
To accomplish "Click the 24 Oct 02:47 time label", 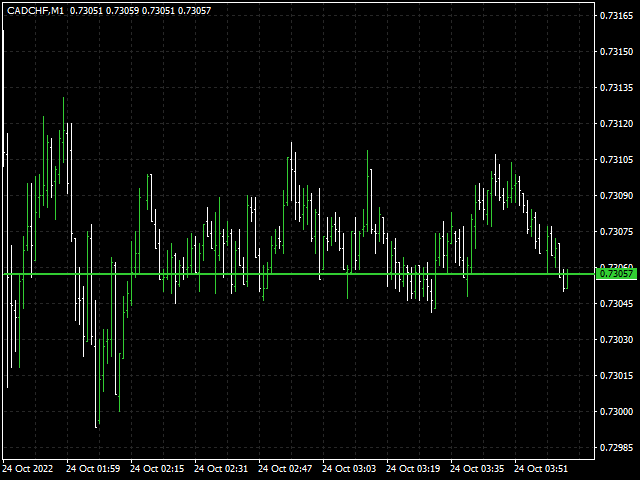I will click(285, 468).
